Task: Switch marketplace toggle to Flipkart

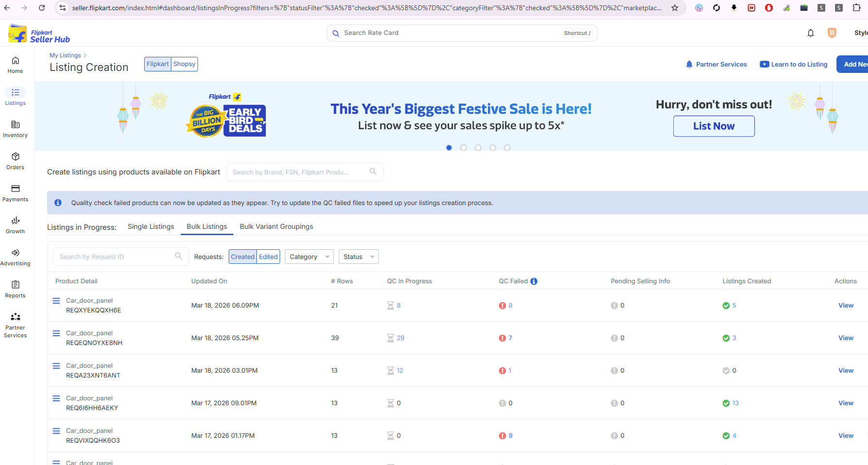Action: [158, 64]
